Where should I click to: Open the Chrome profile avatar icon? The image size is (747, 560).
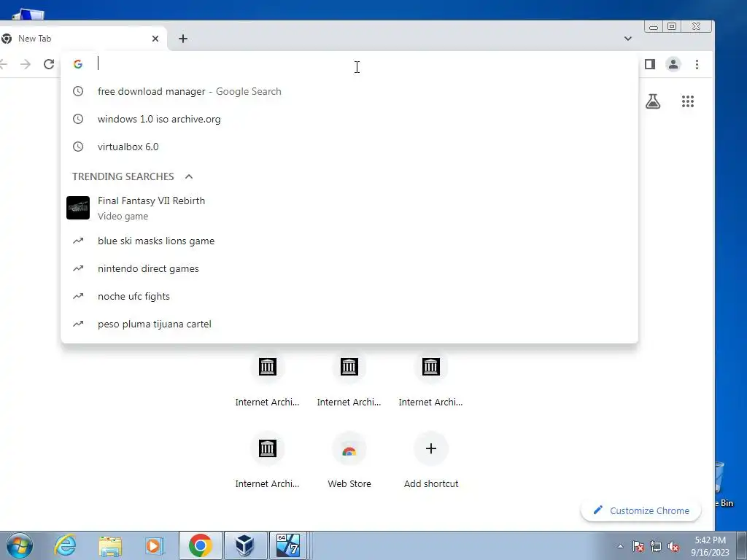673,64
